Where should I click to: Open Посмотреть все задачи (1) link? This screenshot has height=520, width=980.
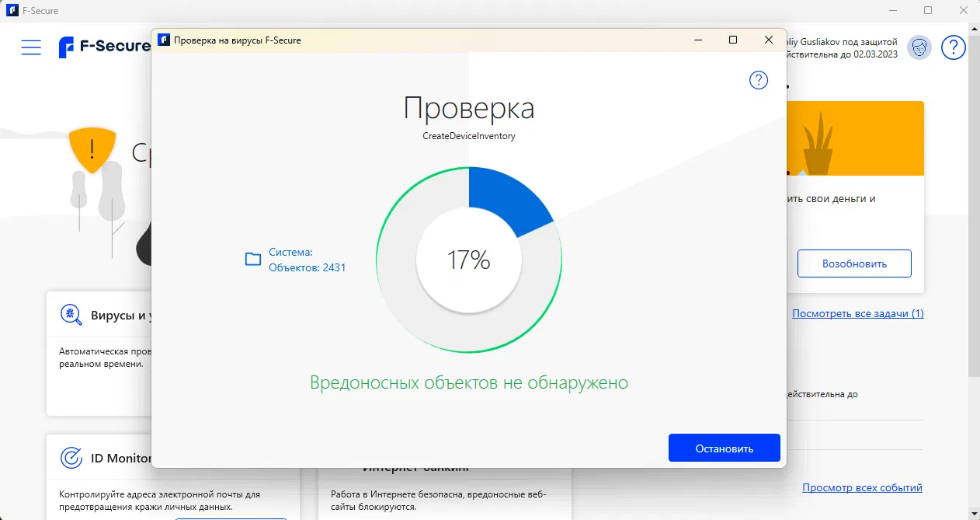858,313
